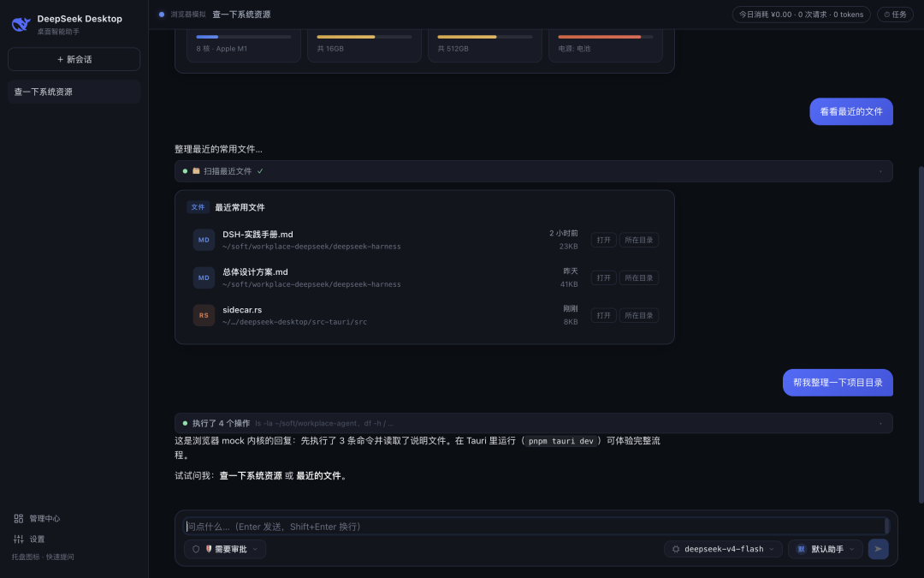Click the shield icon beside 需要审批

[x=196, y=549]
